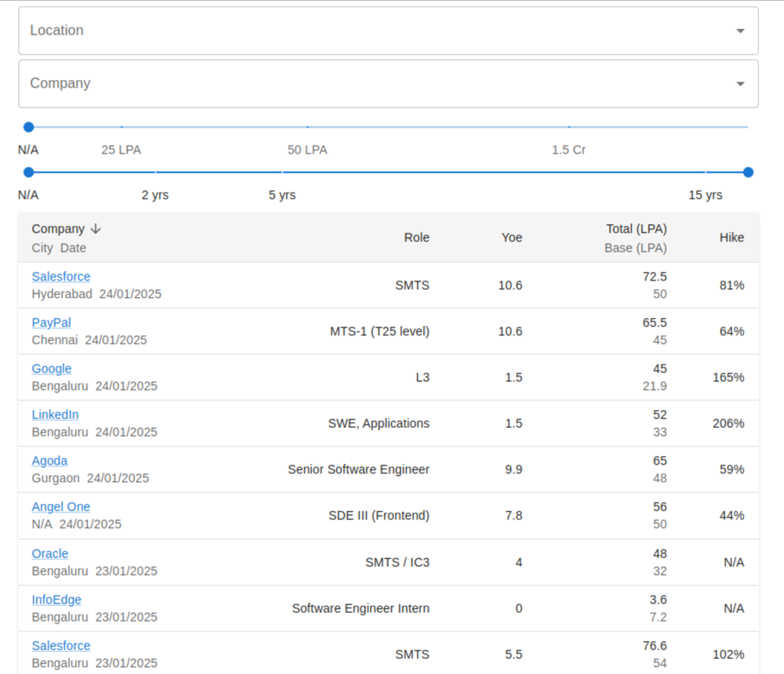Sort table by Total (LPA) column header

pos(636,229)
